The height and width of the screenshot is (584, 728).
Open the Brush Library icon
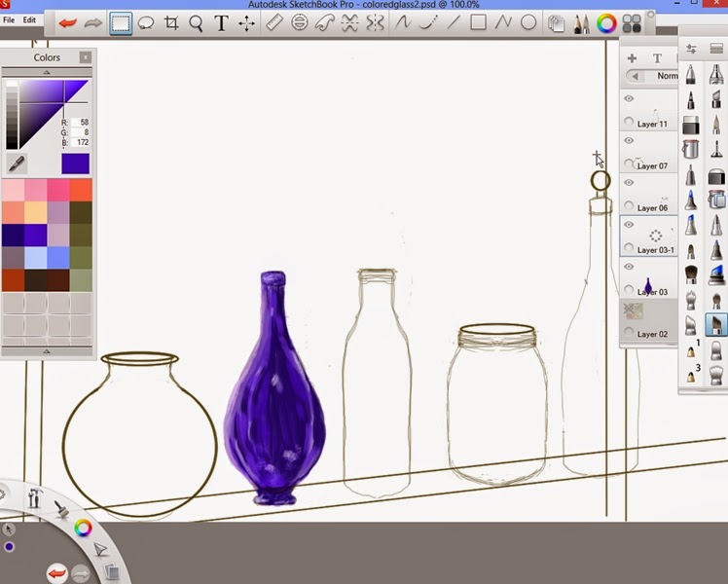point(716,49)
